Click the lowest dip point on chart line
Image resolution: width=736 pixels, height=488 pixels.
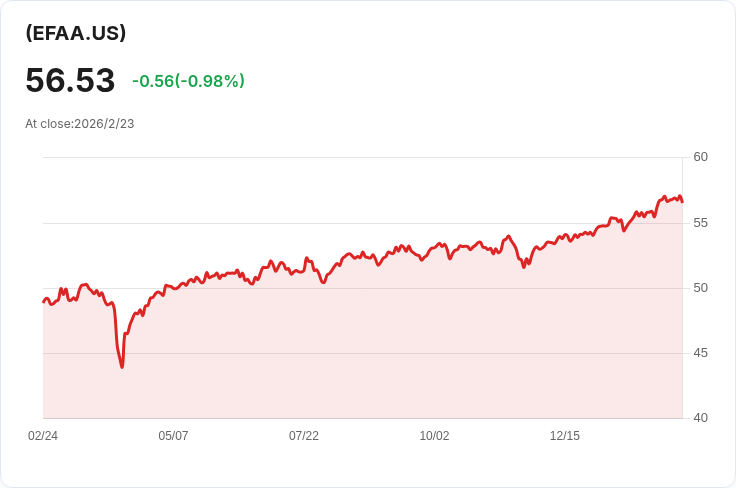tap(122, 367)
